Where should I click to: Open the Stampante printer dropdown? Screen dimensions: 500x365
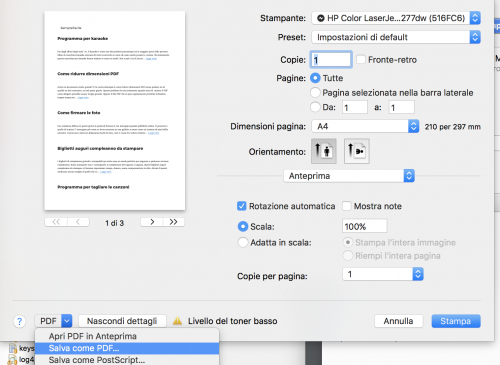(396, 18)
